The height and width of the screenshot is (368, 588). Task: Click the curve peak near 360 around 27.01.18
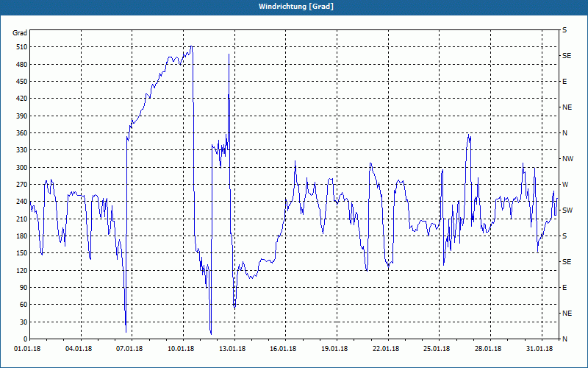tap(468, 135)
